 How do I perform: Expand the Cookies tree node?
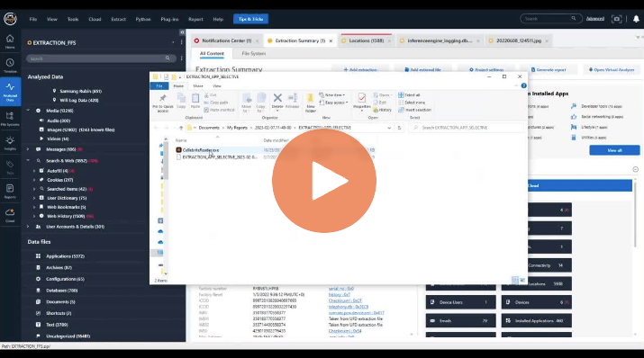(x=34, y=180)
